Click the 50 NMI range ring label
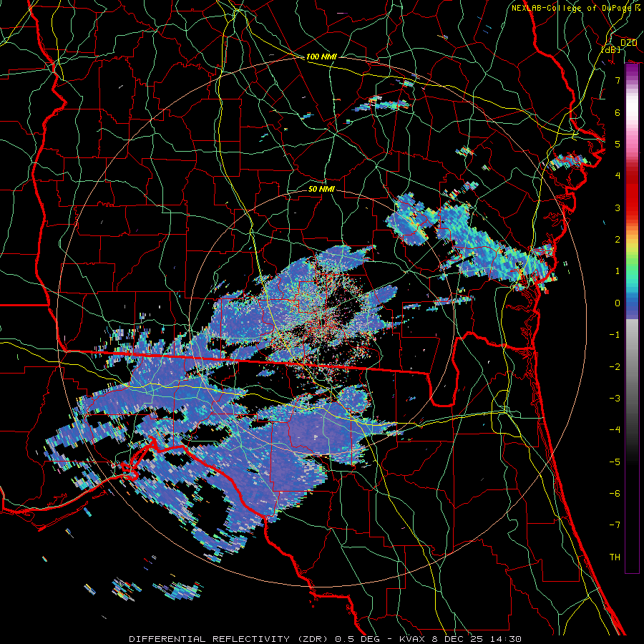The width and height of the screenshot is (644, 644). tap(321, 189)
